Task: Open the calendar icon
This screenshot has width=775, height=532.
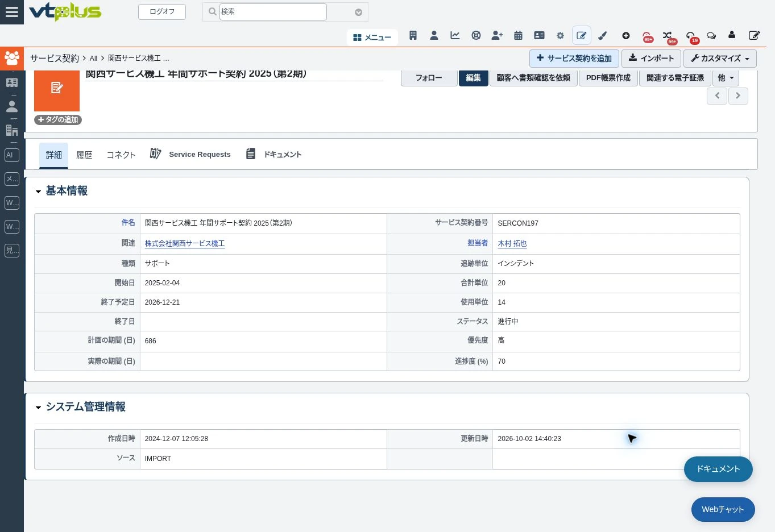Action: [518, 36]
